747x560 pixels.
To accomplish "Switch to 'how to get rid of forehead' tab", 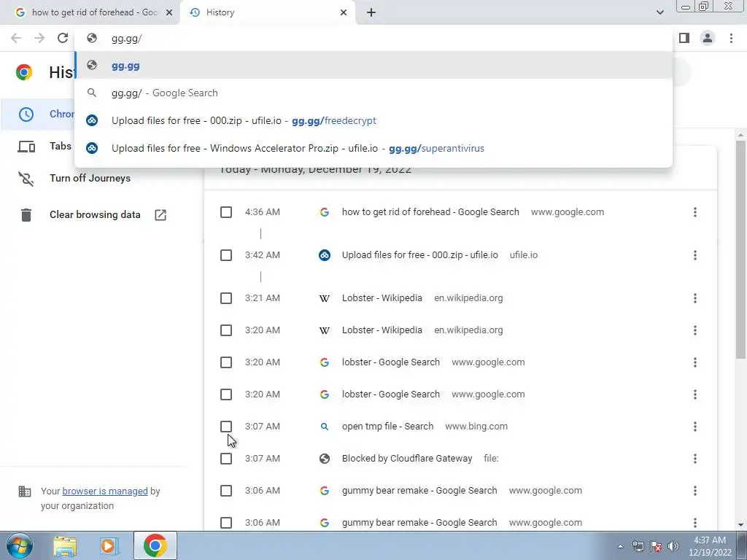I will [94, 12].
